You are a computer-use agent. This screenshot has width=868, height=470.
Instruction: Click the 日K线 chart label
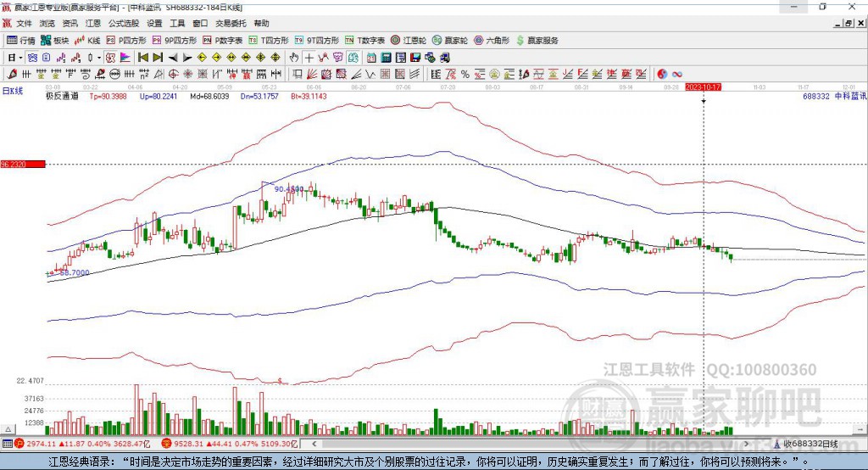pyautogui.click(x=13, y=91)
